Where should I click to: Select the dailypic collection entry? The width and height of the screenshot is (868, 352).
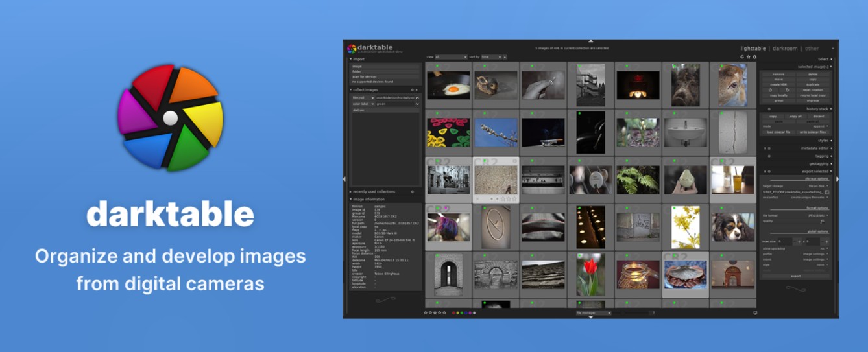pos(385,110)
